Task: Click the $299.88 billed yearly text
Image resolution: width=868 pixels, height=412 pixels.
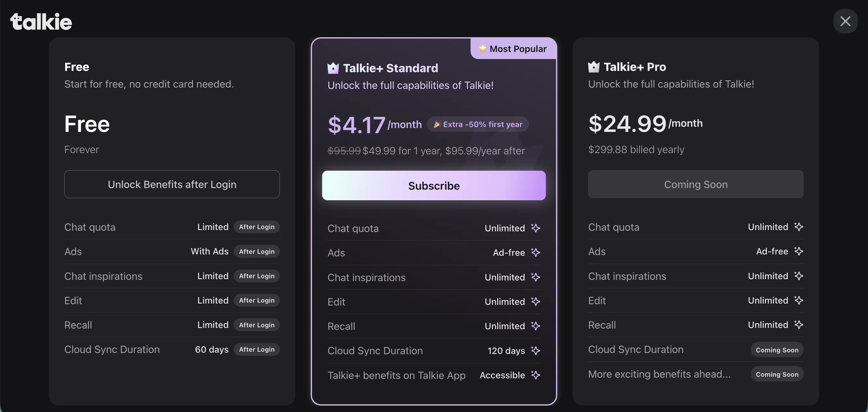Action: click(x=636, y=149)
